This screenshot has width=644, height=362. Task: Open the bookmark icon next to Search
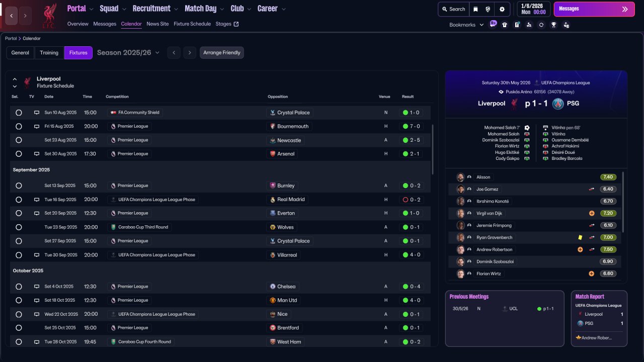pyautogui.click(x=476, y=9)
